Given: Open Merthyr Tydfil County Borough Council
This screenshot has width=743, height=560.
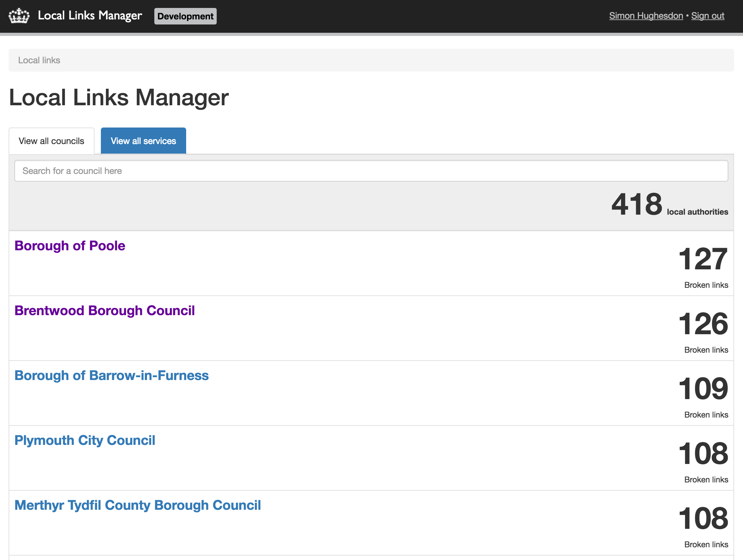Looking at the screenshot, I should click(x=137, y=505).
